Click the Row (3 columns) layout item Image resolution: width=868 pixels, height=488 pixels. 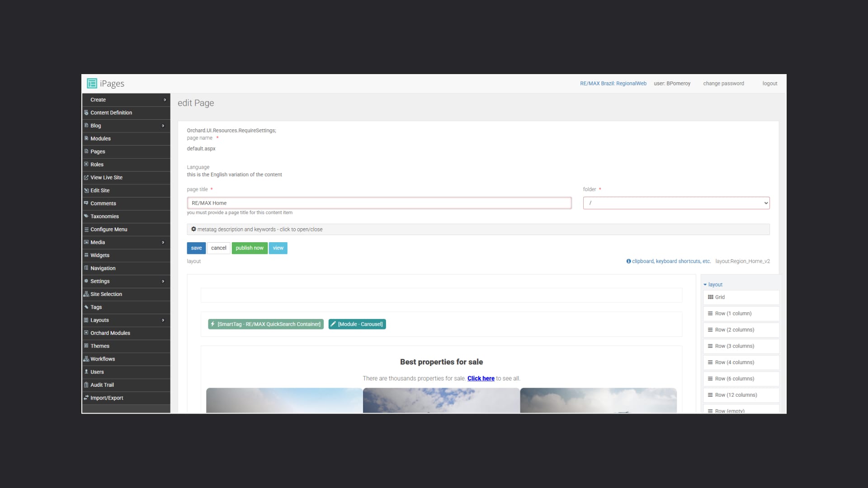(x=734, y=346)
